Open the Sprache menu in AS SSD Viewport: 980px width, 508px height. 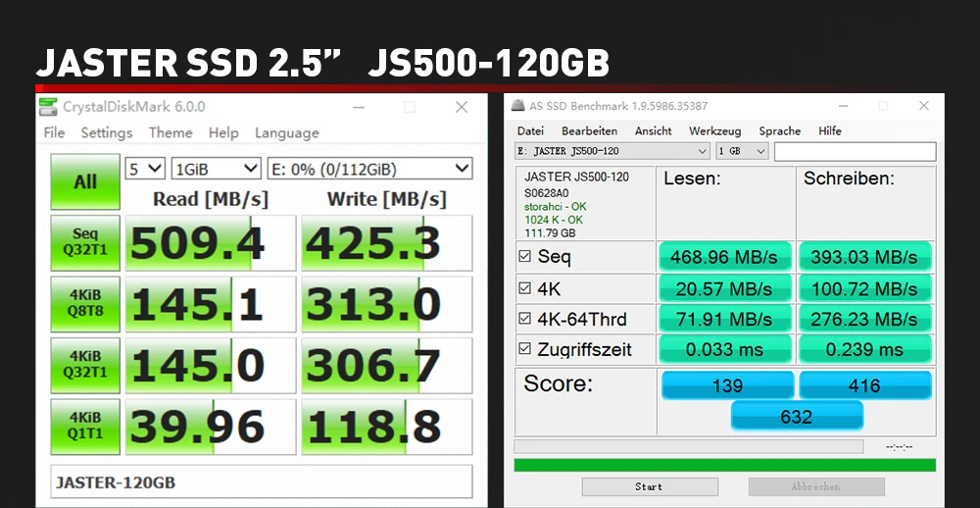click(x=780, y=130)
